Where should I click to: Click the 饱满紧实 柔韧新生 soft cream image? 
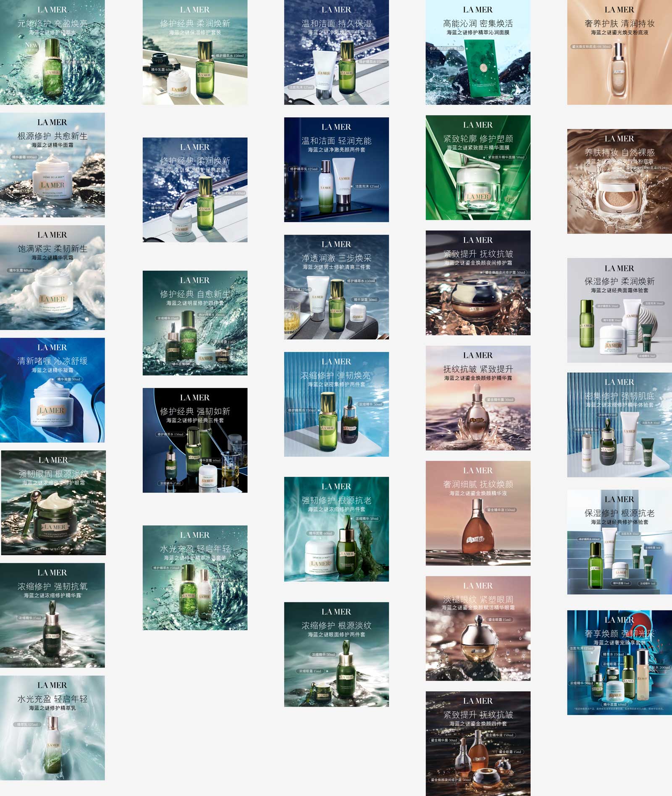tap(52, 278)
